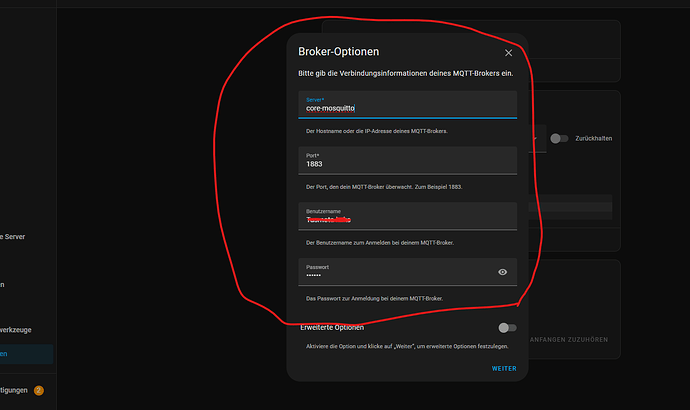Viewport: 690px width, 410px height.
Task: Select the Benutzername input field
Action: pyautogui.click(x=407, y=217)
